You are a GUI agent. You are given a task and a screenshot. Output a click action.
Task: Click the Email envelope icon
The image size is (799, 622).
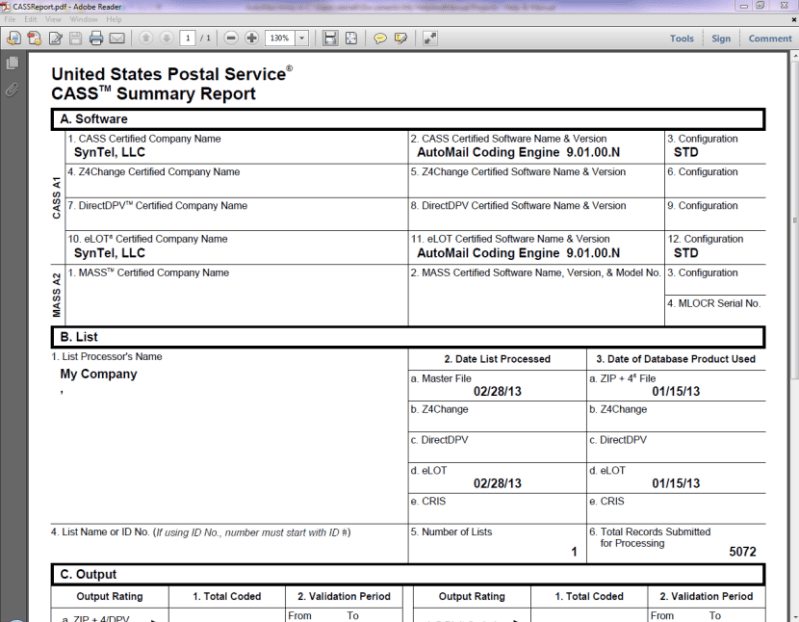pos(117,38)
